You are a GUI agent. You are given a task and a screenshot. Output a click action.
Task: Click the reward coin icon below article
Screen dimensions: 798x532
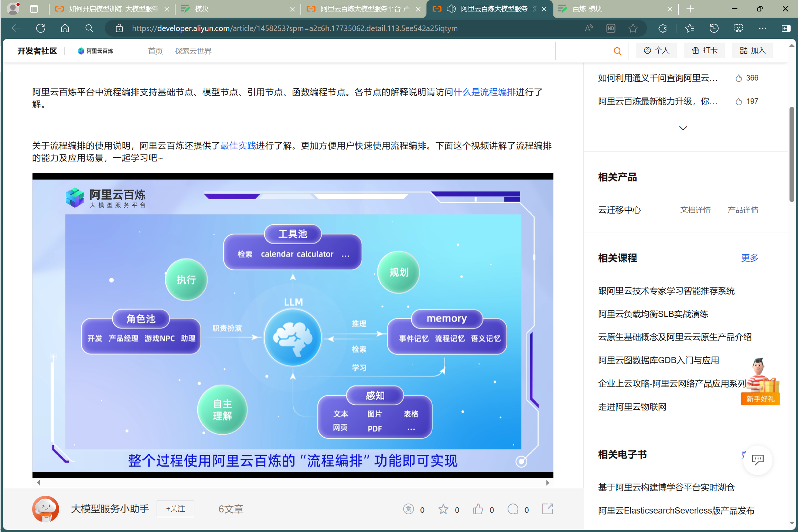tap(408, 509)
